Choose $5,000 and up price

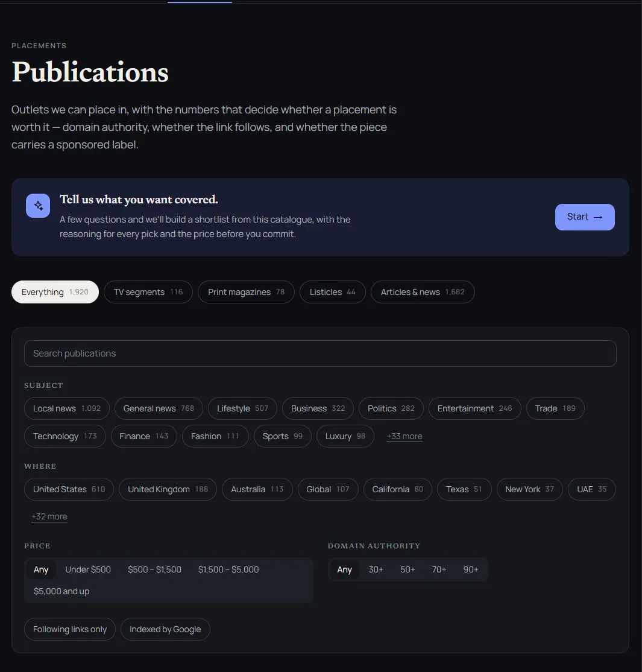coord(61,591)
